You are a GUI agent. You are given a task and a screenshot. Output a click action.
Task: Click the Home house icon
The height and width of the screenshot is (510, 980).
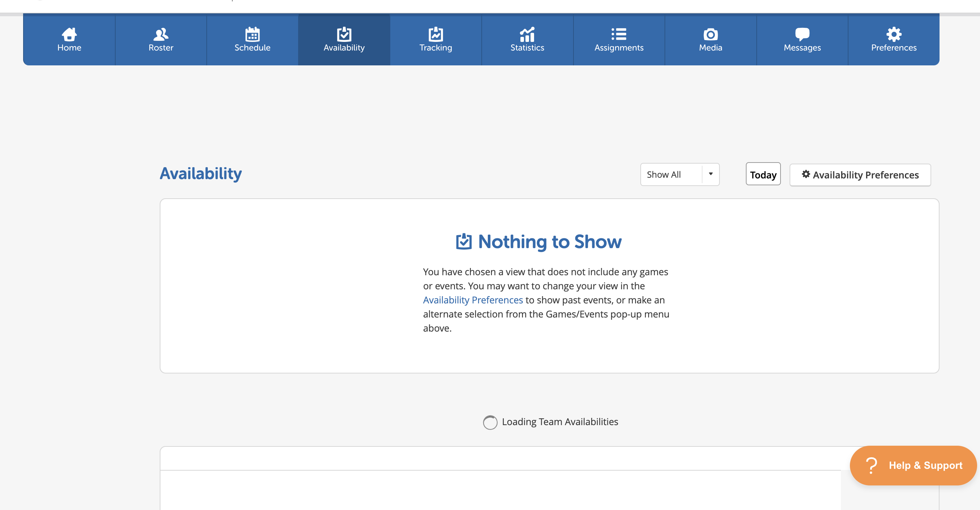[x=69, y=34]
